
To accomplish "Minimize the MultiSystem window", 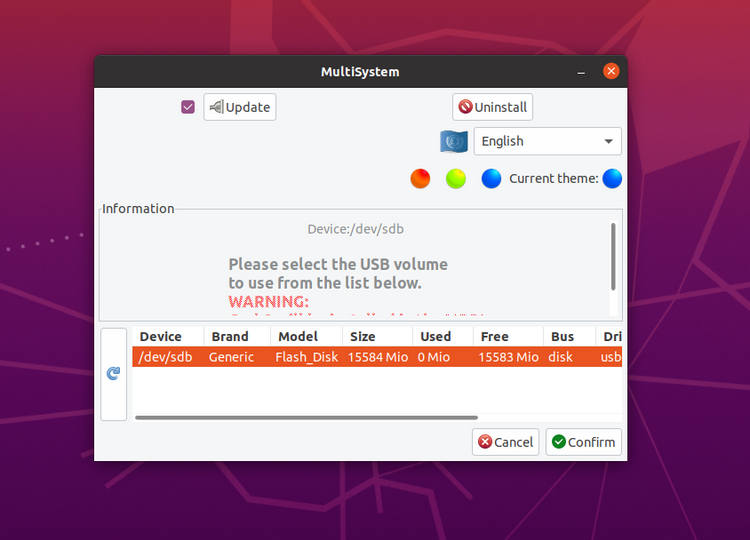I will [x=581, y=72].
